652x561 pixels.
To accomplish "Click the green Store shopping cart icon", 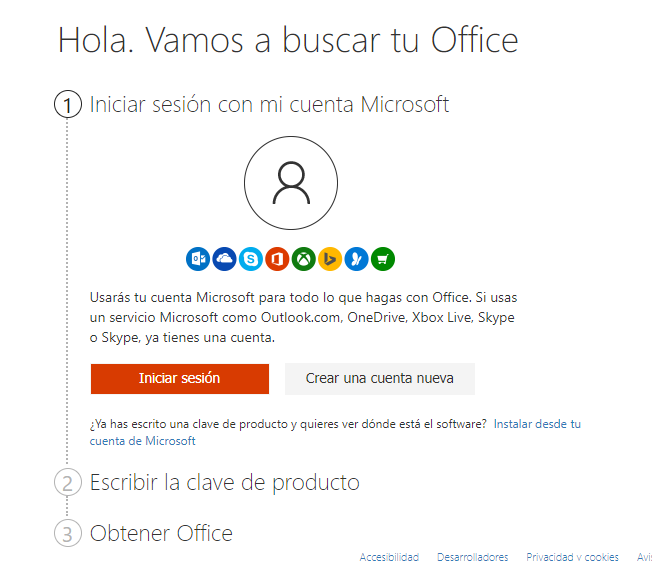I will click(383, 259).
